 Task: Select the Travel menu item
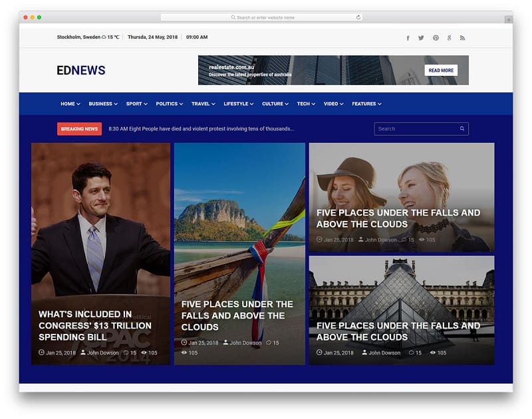point(203,104)
